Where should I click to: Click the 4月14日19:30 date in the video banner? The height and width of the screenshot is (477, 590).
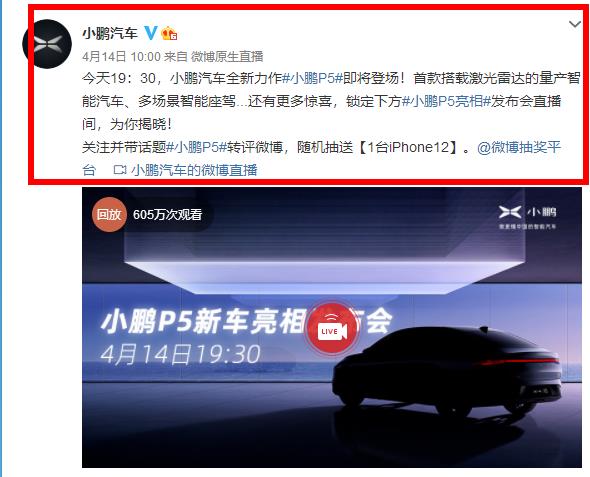[180, 354]
